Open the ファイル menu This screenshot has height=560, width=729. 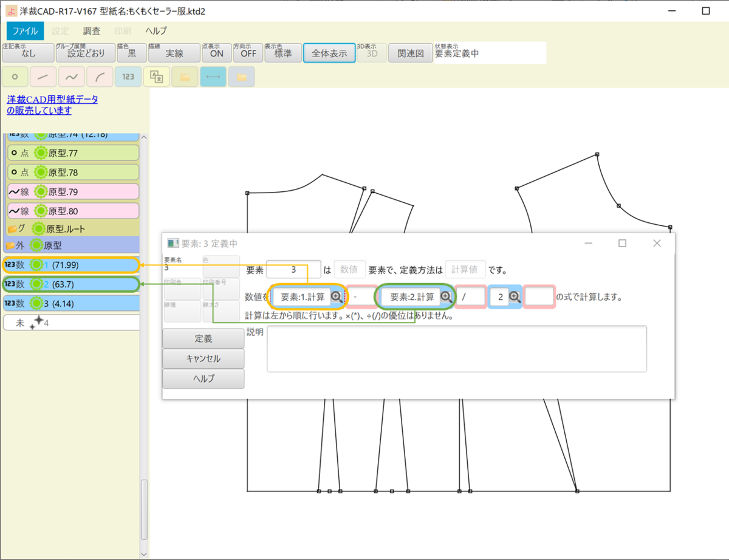[26, 30]
